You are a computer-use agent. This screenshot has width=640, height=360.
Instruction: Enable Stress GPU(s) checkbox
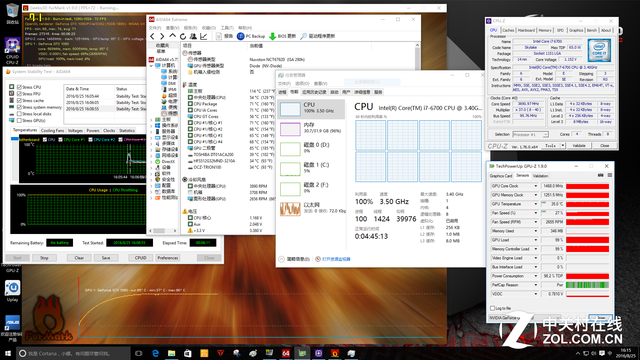pos(19,121)
